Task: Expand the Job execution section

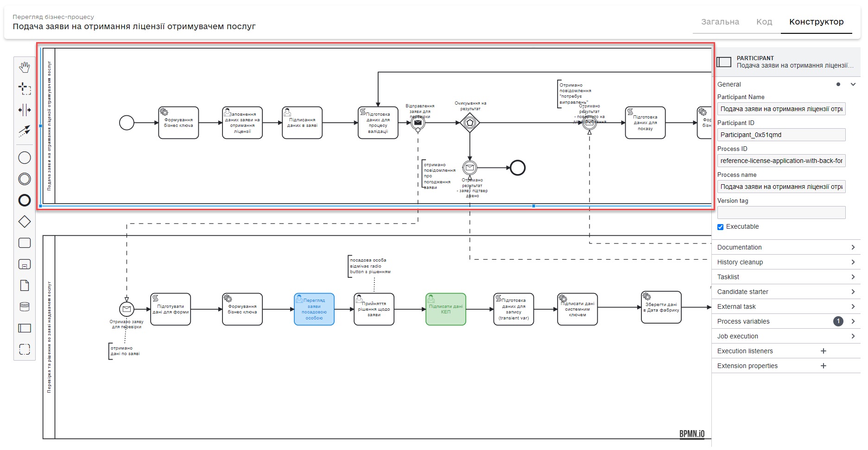Action: click(x=786, y=336)
